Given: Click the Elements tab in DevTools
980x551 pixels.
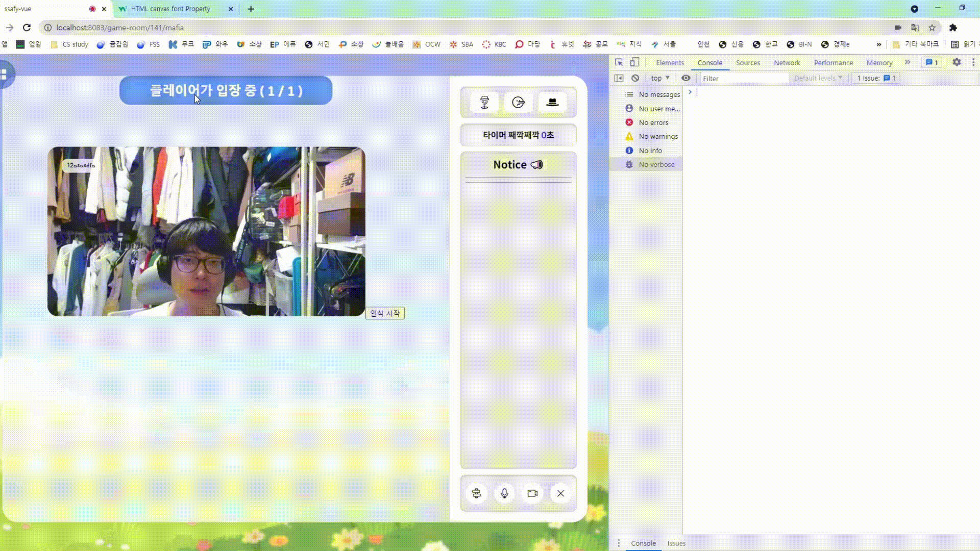Looking at the screenshot, I should 670,63.
